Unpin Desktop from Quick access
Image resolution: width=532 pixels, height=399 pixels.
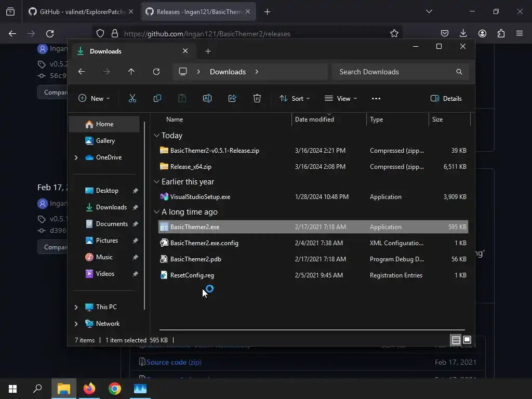click(x=136, y=191)
